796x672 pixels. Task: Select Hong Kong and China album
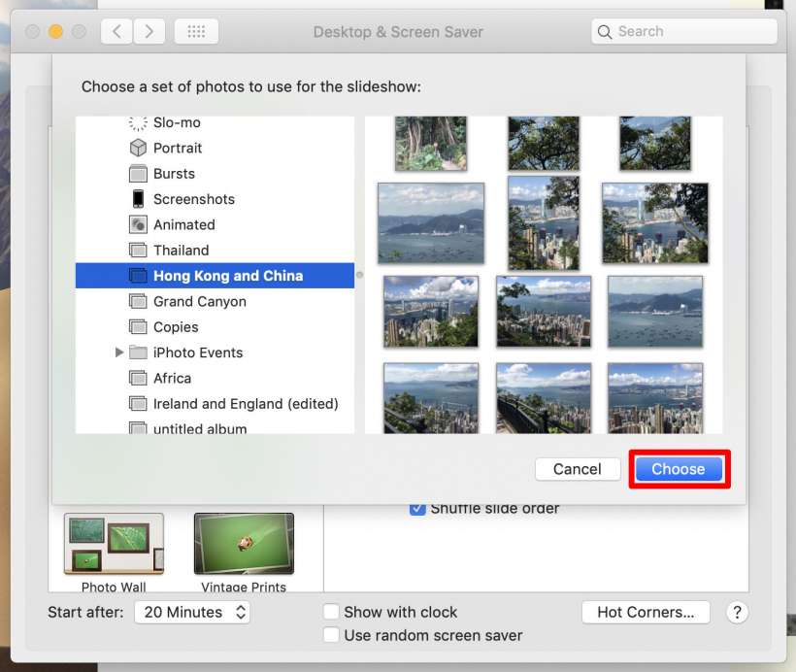(215, 275)
